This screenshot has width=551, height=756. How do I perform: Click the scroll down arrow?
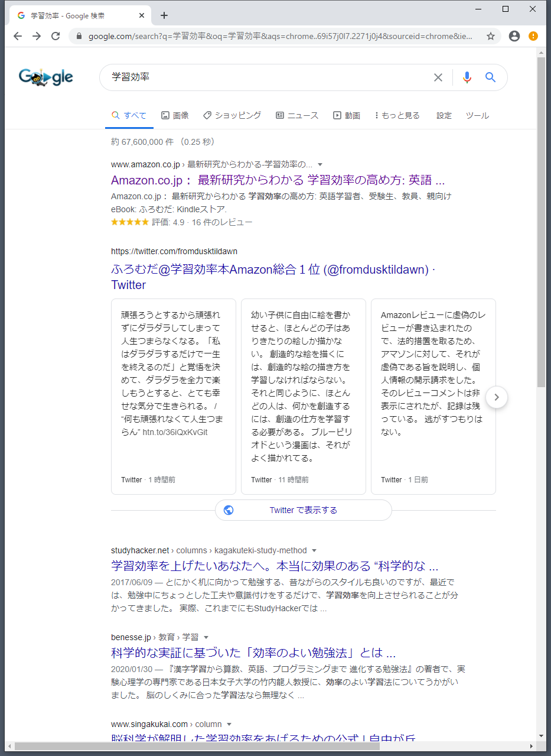(542, 736)
